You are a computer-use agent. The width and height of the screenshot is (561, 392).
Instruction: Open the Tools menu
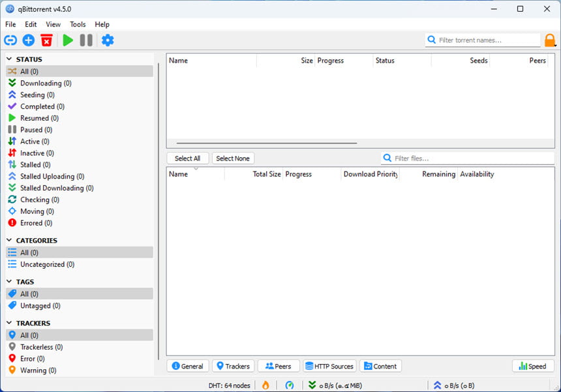[x=78, y=24]
